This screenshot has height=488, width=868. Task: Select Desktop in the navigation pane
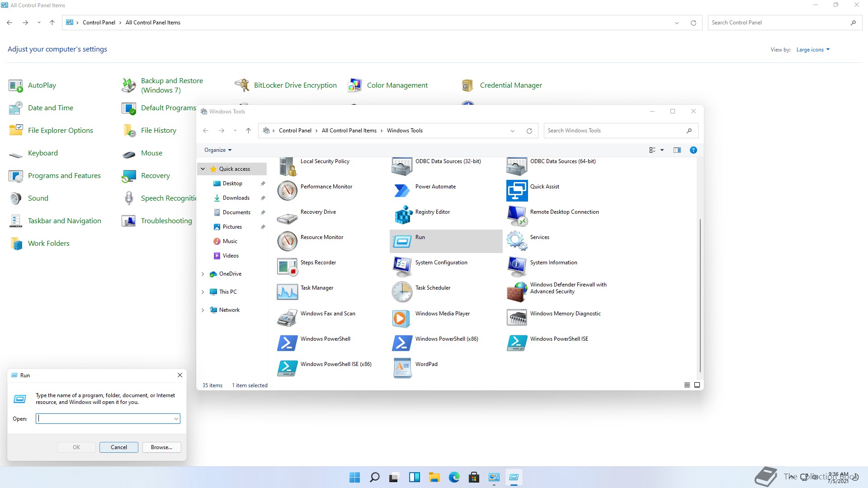tap(232, 183)
